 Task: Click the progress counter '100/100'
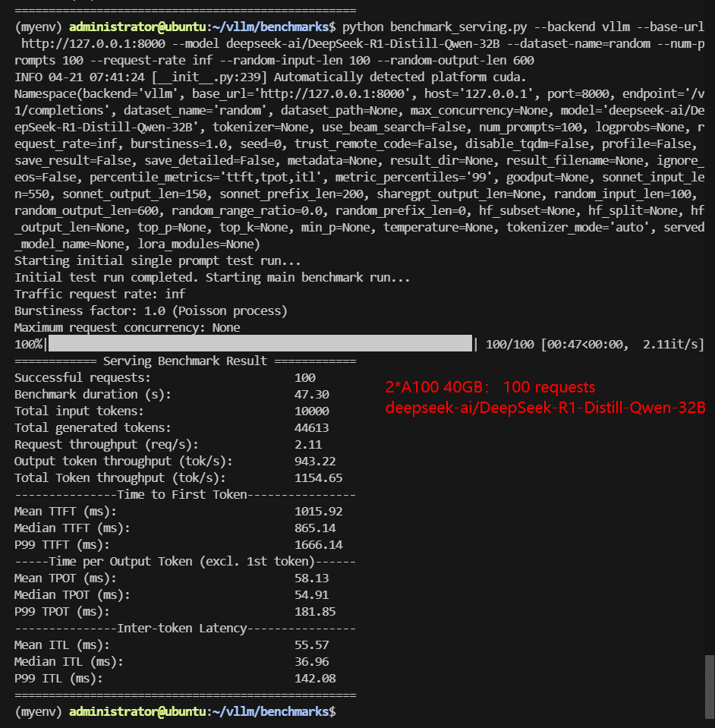510,344
